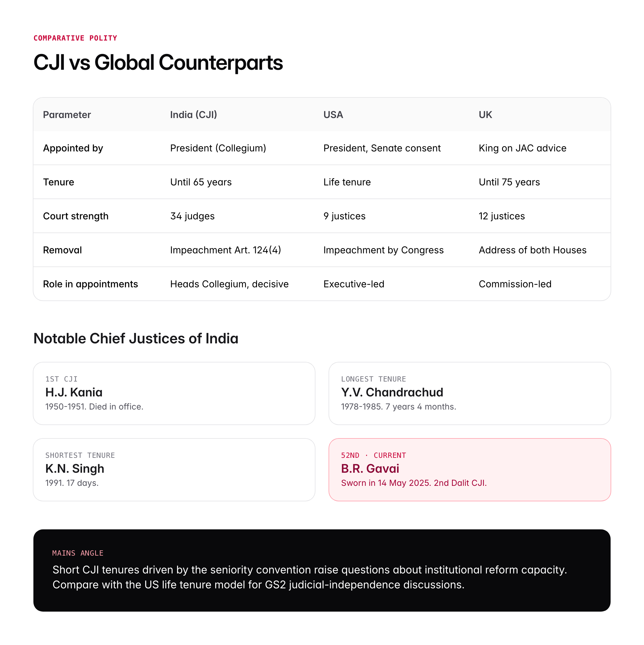Image resolution: width=644 pixels, height=645 pixels.
Task: Select the 'Role in appointments' row label
Action: coord(91,284)
